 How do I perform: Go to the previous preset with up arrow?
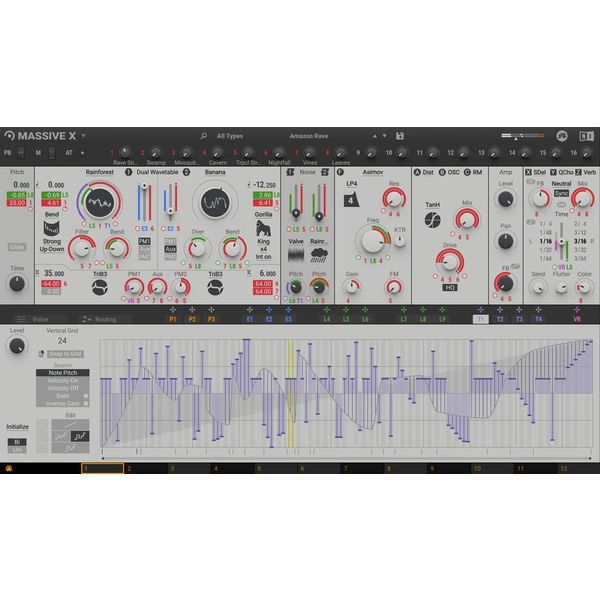(x=375, y=136)
